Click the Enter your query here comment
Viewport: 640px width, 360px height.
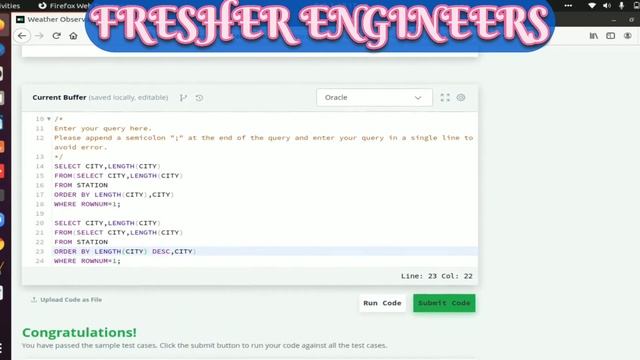click(103, 128)
